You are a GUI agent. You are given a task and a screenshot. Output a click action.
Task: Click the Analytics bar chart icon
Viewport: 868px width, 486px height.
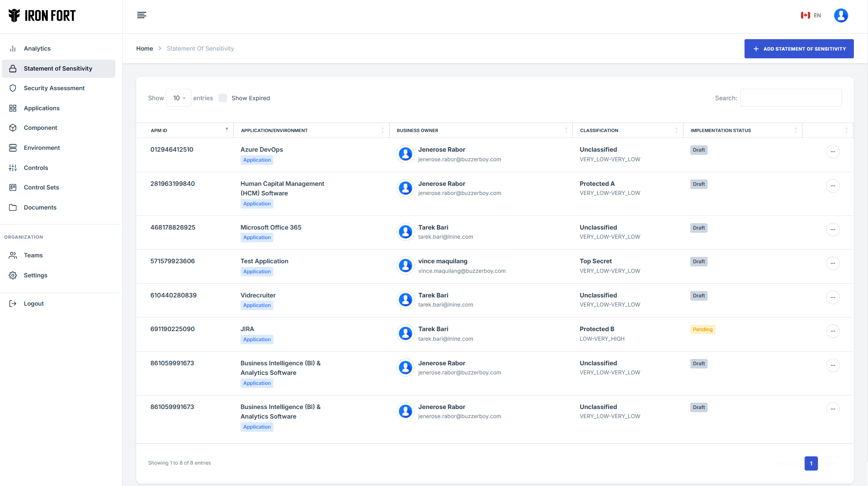13,49
